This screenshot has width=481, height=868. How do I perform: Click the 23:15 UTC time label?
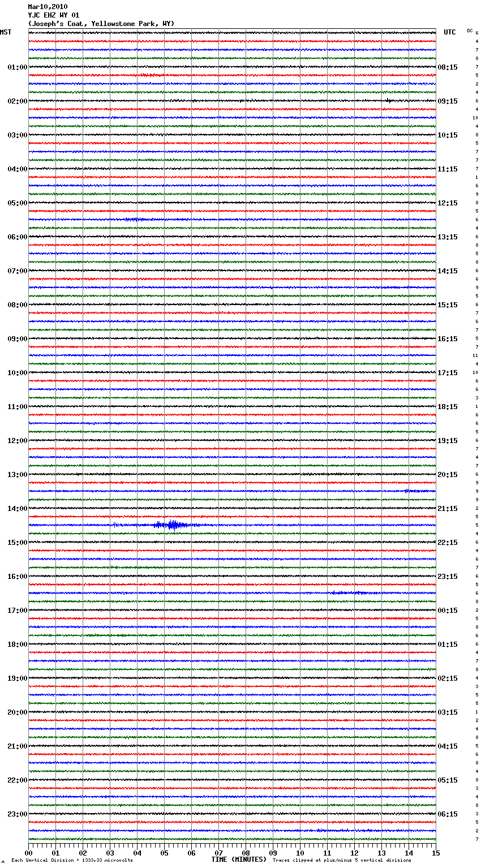448,577
